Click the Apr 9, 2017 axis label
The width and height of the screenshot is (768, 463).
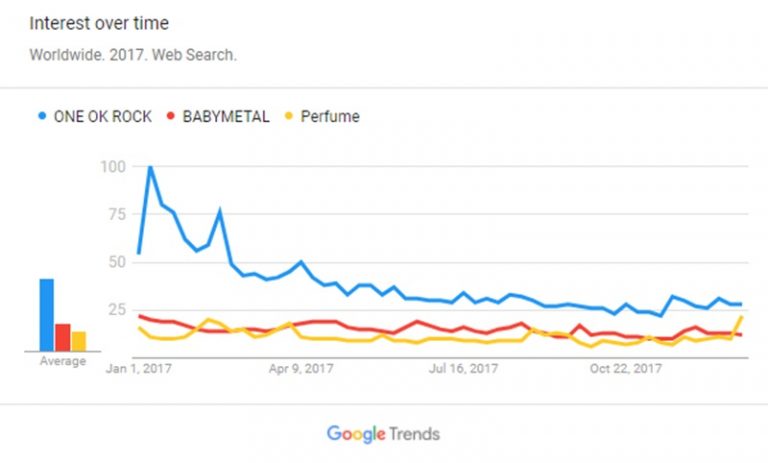pos(301,368)
